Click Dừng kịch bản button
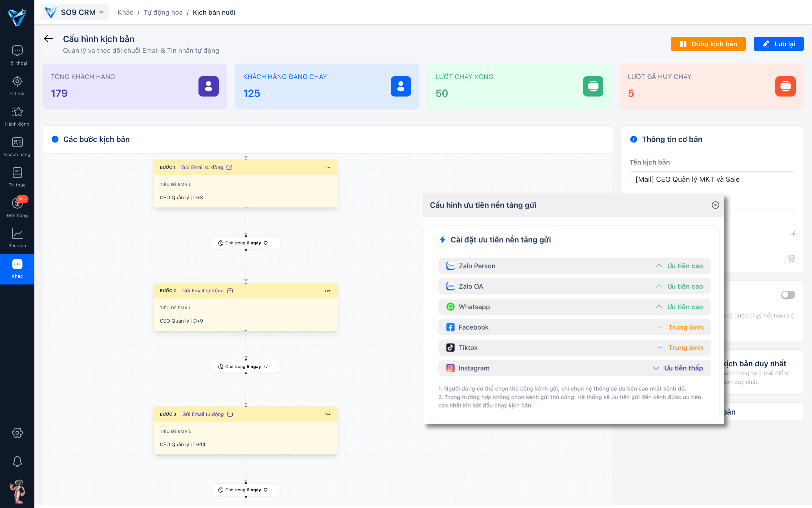This screenshot has height=508, width=812. point(708,44)
